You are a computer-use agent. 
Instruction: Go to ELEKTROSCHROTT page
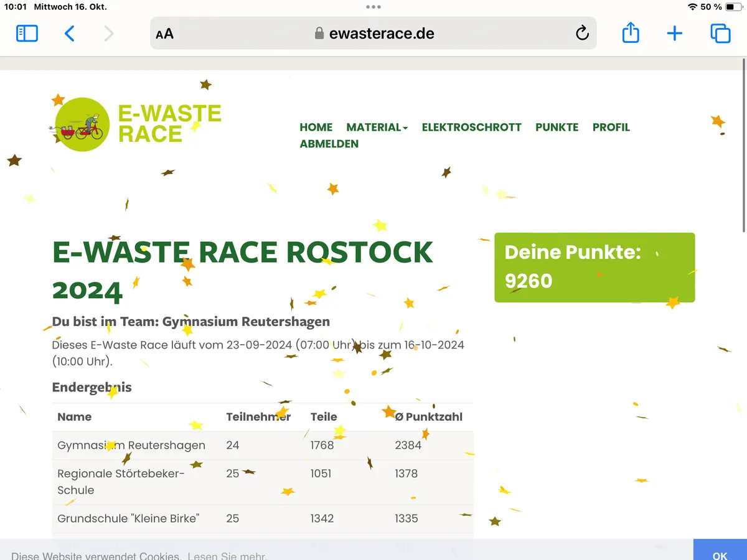tap(472, 127)
